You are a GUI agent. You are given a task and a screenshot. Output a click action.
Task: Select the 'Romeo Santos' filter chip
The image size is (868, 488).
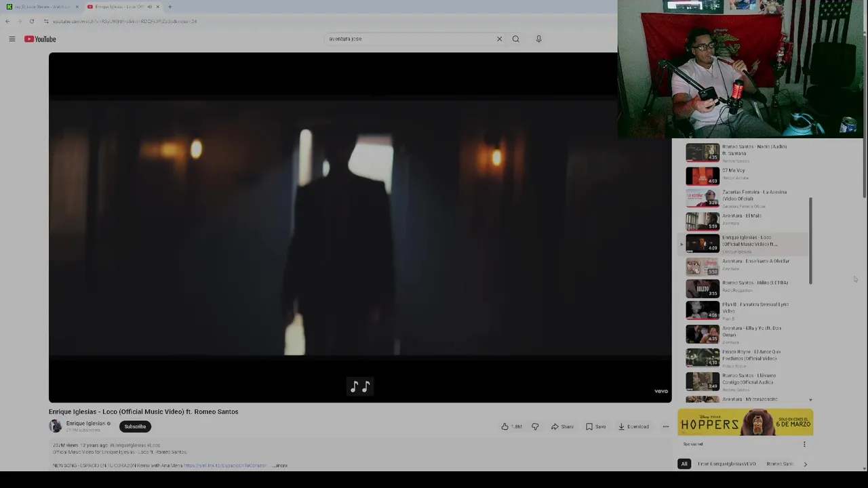(780, 464)
